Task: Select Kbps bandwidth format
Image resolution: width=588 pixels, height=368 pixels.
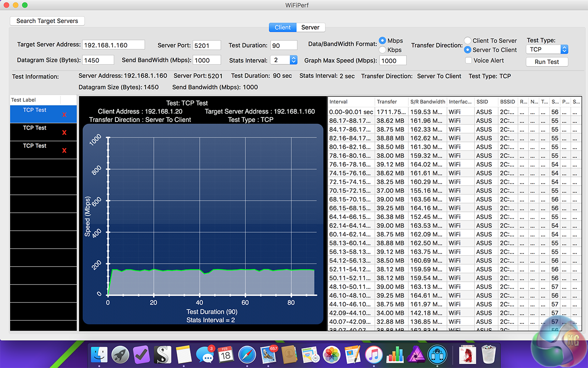Action: (383, 50)
